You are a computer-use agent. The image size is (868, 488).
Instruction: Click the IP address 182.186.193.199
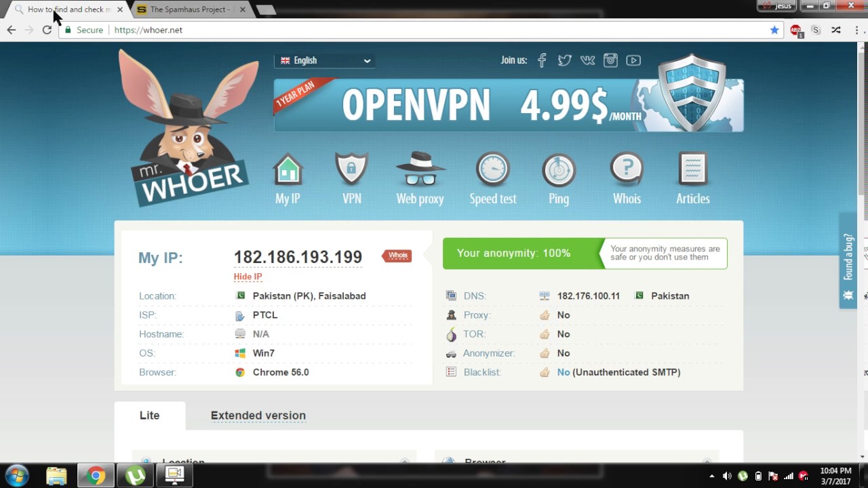click(x=298, y=258)
